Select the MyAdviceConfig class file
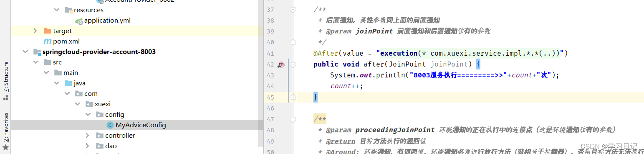This screenshot has height=154, width=644. pos(141,125)
